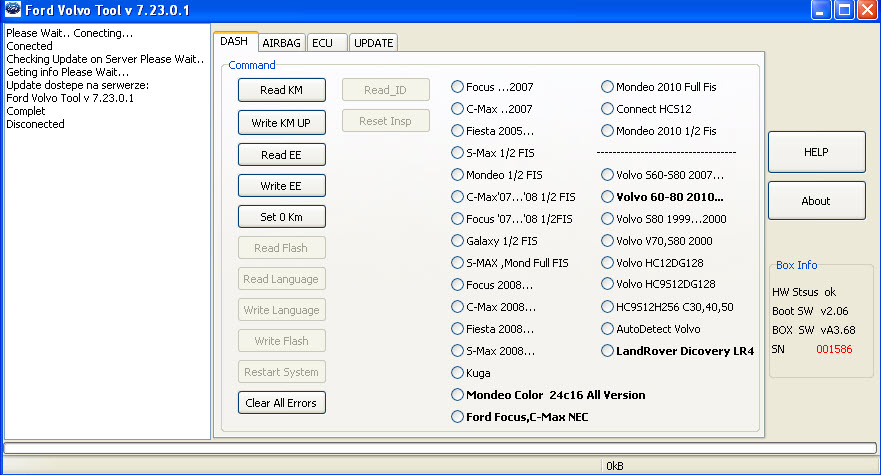The width and height of the screenshot is (881, 475).
Task: Click the progress bar below the log
Action: tap(440, 448)
